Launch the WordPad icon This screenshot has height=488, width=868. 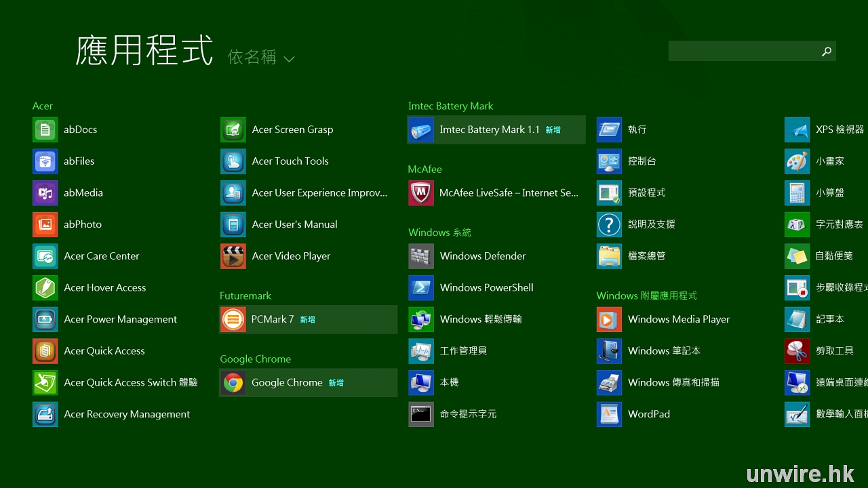pos(609,414)
